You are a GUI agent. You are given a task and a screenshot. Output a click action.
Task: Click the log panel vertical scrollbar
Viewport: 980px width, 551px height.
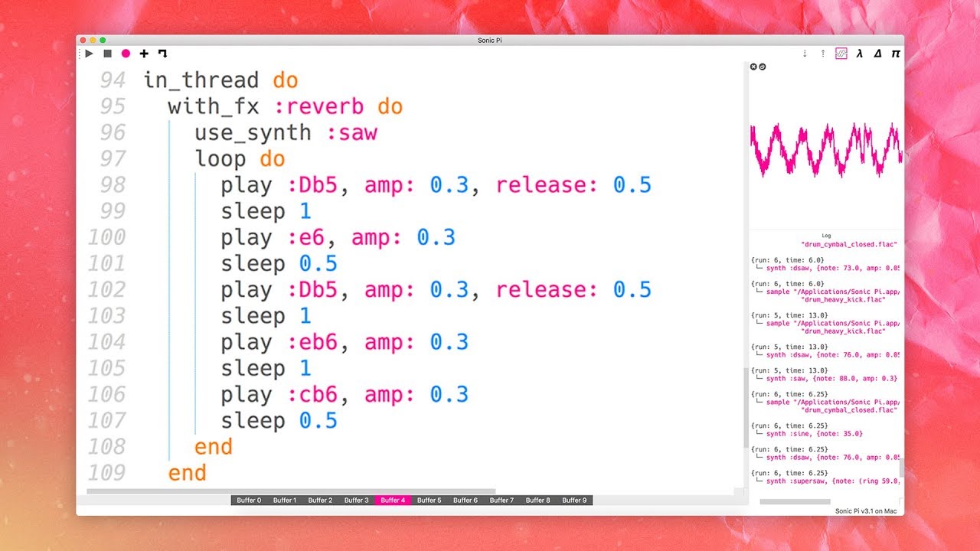(901, 467)
